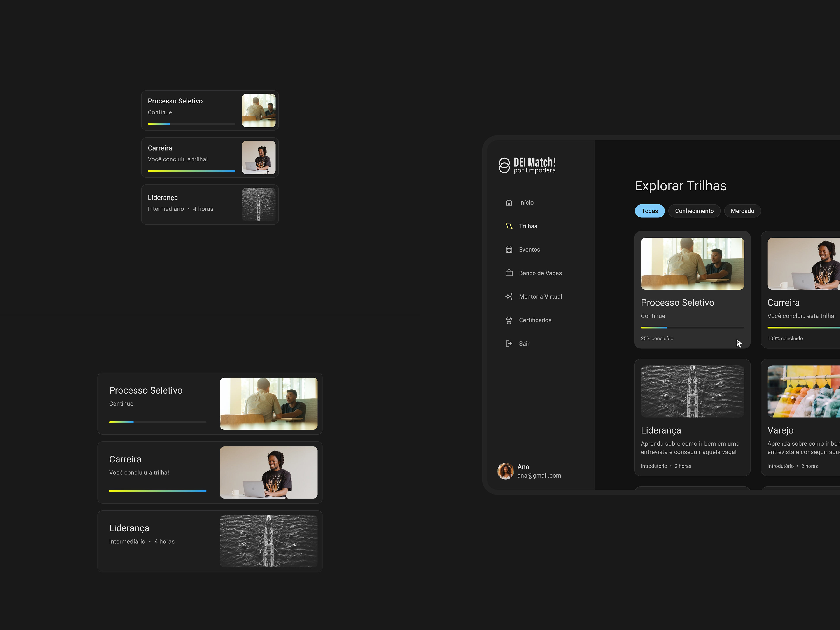Open the Varejo clothing rack thumbnail
840x630 pixels.
pos(803,391)
